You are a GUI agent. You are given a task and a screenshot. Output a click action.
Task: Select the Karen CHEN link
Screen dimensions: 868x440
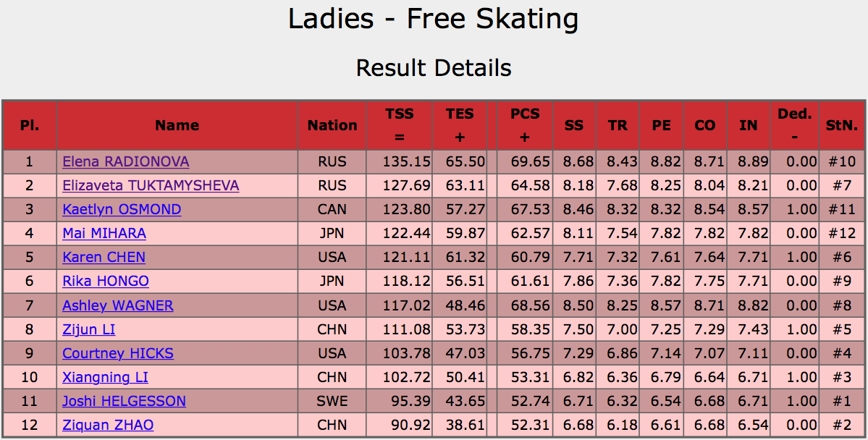[x=104, y=258]
